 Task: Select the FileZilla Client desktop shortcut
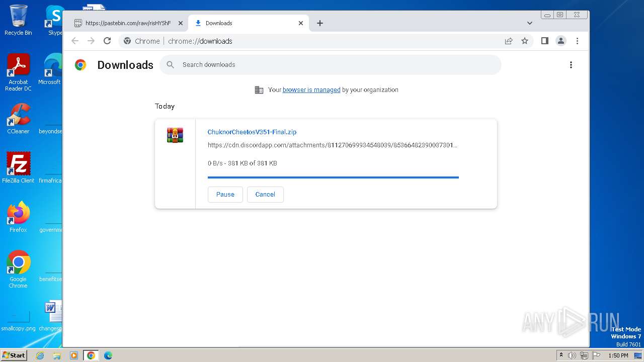[x=18, y=167]
